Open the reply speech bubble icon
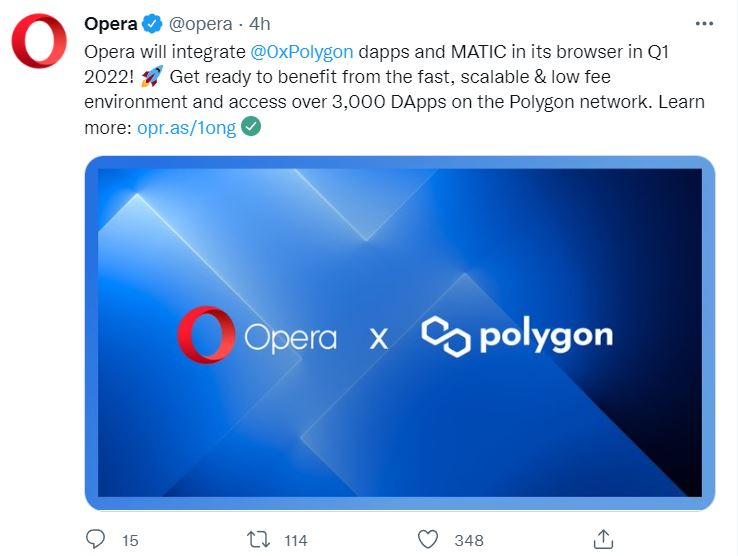Image resolution: width=738 pixels, height=556 pixels. (96, 539)
